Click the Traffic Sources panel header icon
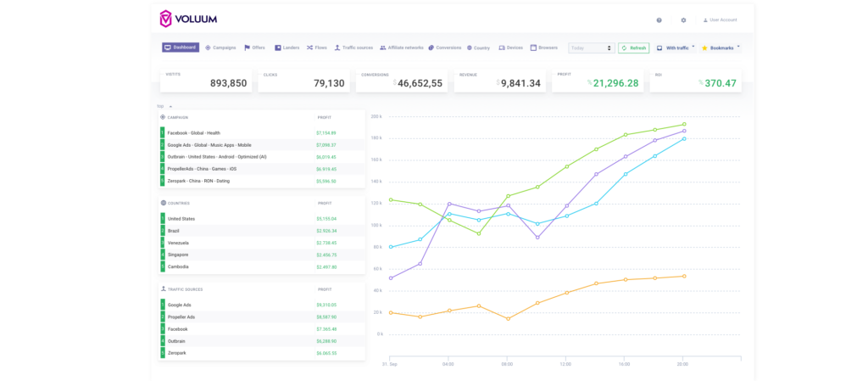The height and width of the screenshot is (381, 868). point(163,289)
